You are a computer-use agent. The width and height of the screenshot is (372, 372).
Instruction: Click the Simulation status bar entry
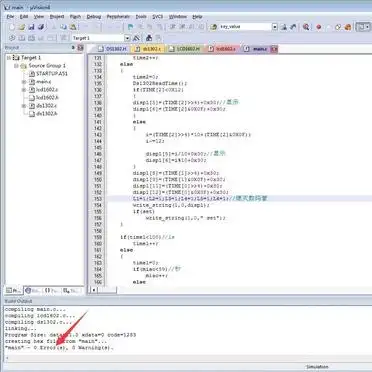pos(317,367)
